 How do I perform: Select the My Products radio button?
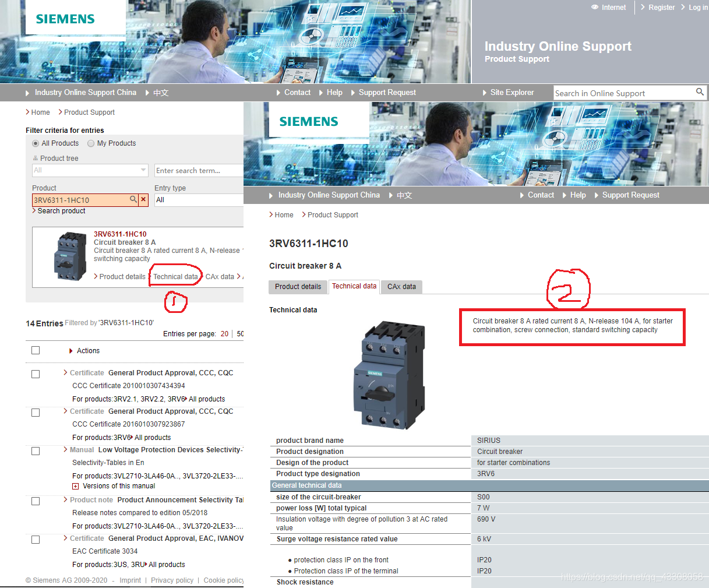point(91,143)
